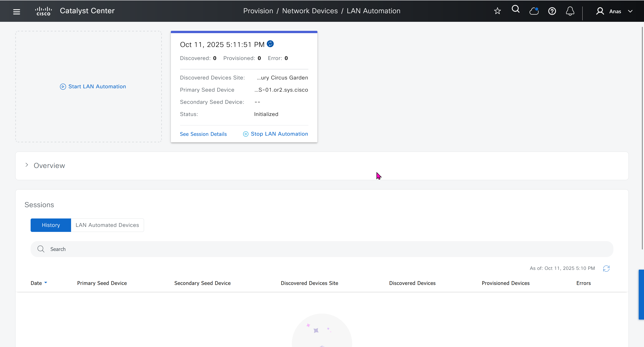Open global search magnifier icon

point(515,9)
